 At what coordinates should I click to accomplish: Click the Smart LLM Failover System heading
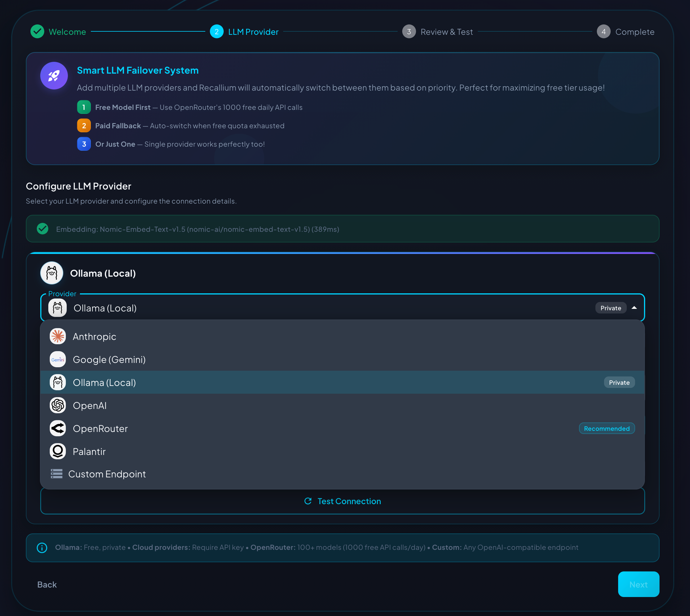pos(138,70)
